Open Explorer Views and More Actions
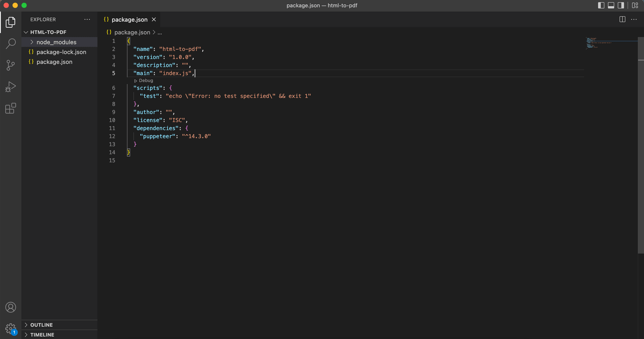The width and height of the screenshot is (644, 339). pyautogui.click(x=87, y=19)
